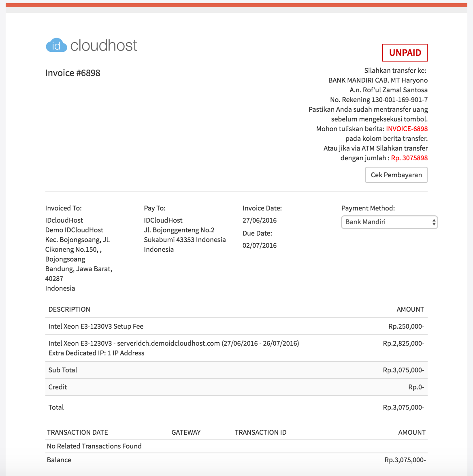Click the TRANSACTION ID column header

(x=260, y=432)
